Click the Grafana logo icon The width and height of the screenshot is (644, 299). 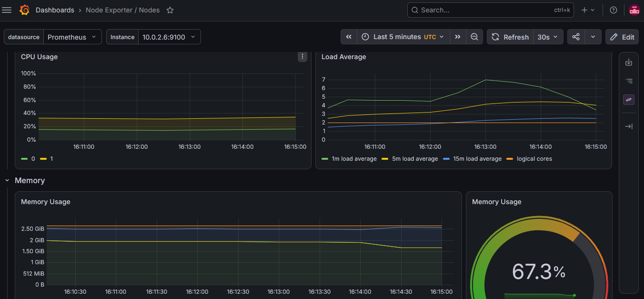click(24, 10)
